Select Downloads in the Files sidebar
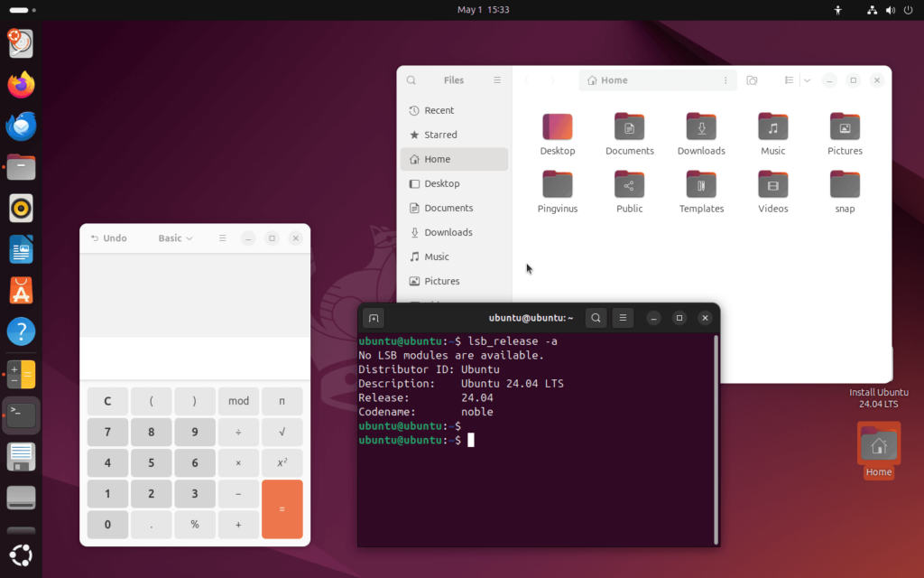924x578 pixels. (448, 232)
